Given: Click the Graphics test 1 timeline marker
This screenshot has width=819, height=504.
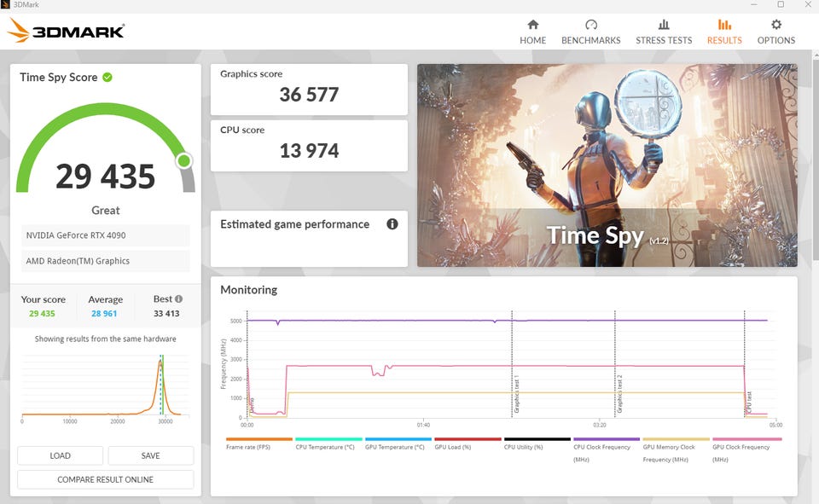Looking at the screenshot, I should [x=516, y=394].
